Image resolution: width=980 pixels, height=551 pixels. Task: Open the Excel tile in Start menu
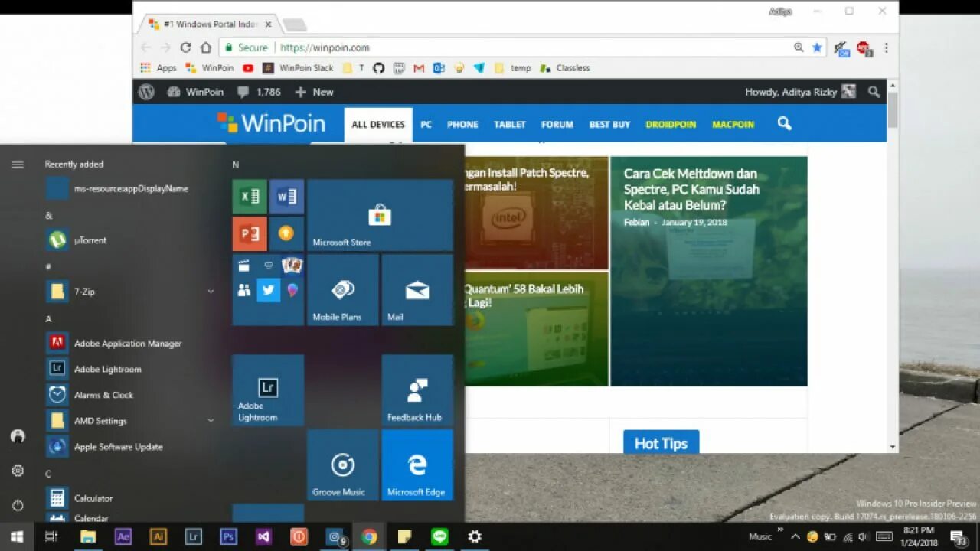click(250, 197)
